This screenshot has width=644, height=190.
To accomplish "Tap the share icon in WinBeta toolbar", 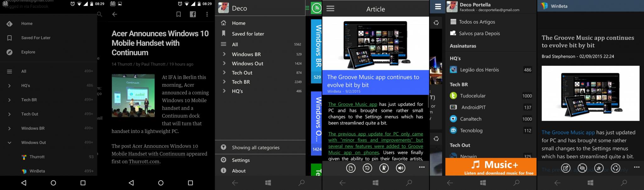I will click(615, 168).
